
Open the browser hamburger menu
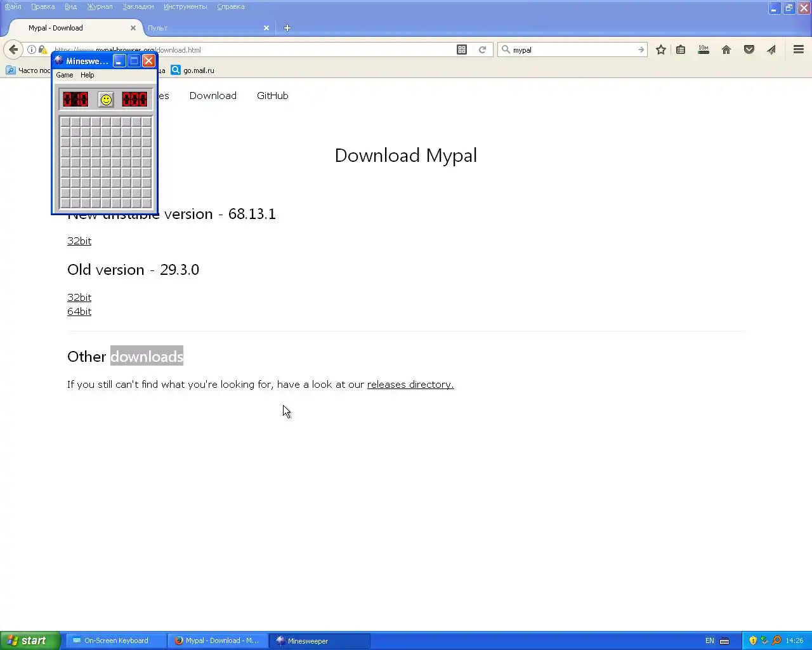click(x=799, y=50)
